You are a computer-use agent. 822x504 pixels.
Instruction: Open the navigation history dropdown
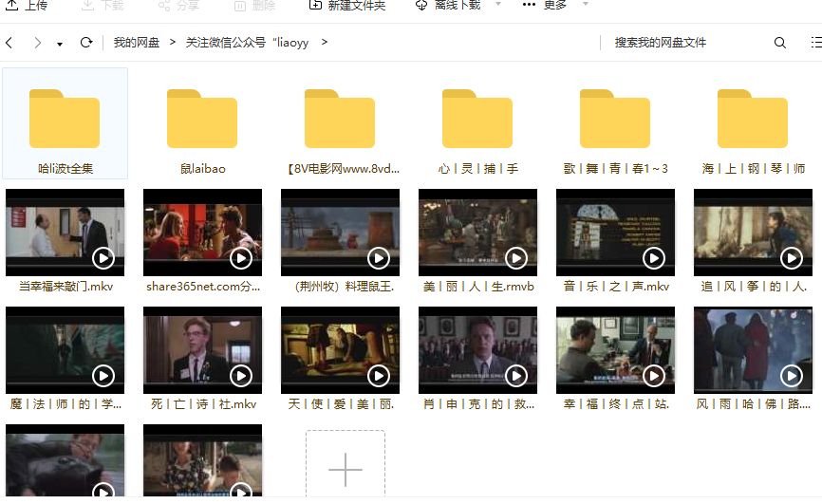60,44
